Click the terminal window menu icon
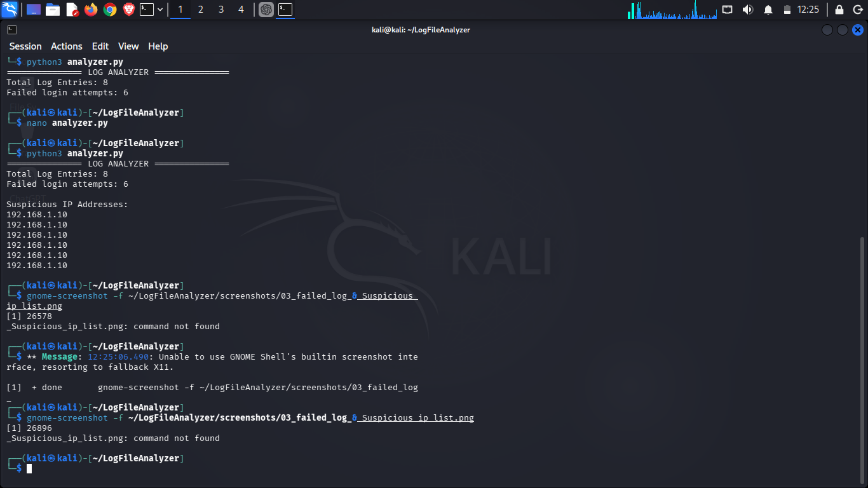Viewport: 868px width, 488px height. pos(12,29)
